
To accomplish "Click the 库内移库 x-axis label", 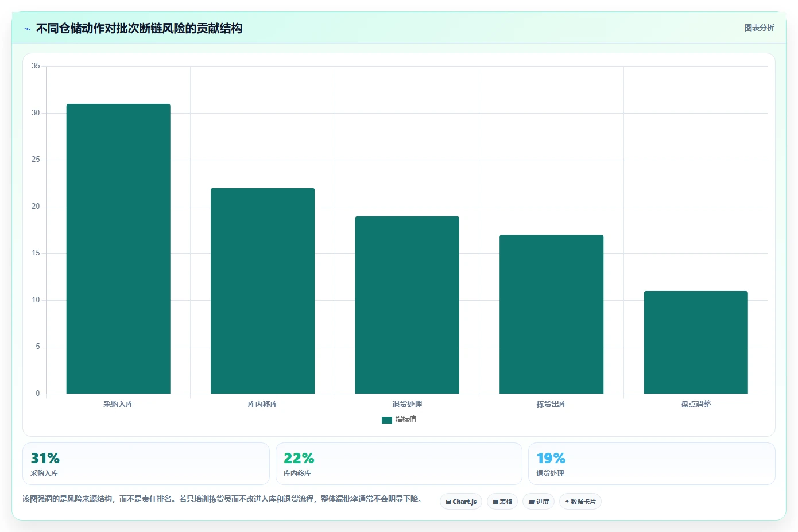I will 262,404.
